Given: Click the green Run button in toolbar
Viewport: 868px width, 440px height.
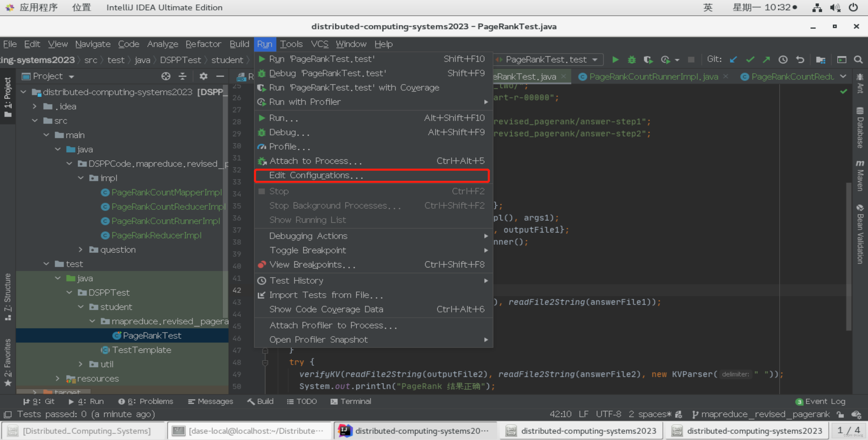Looking at the screenshot, I should pyautogui.click(x=615, y=60).
